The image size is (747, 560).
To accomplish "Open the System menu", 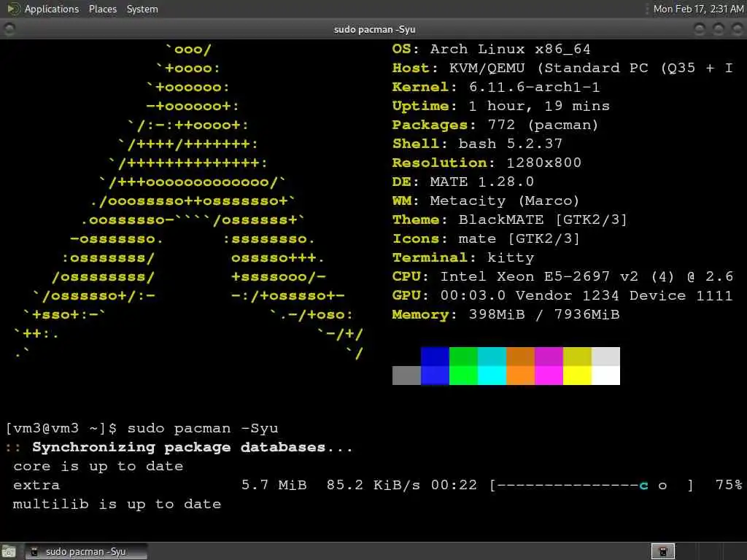I will [142, 9].
